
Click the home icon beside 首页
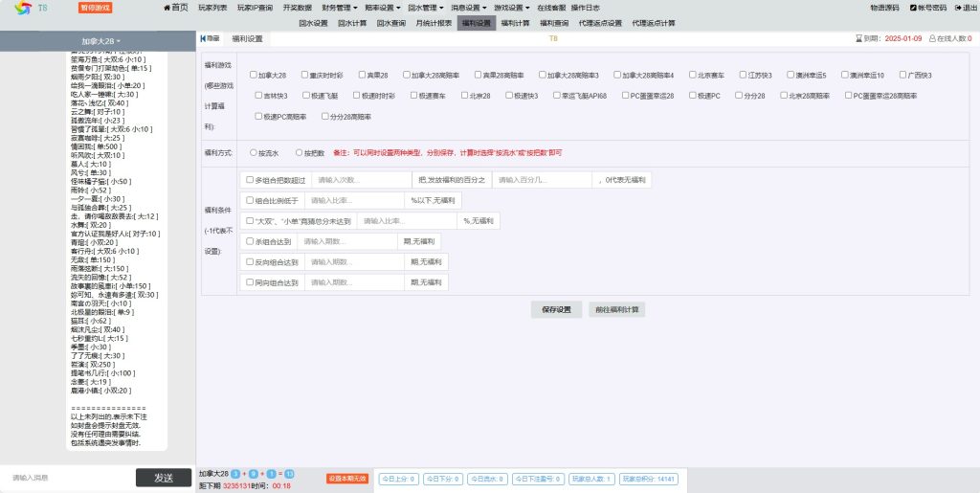(164, 8)
